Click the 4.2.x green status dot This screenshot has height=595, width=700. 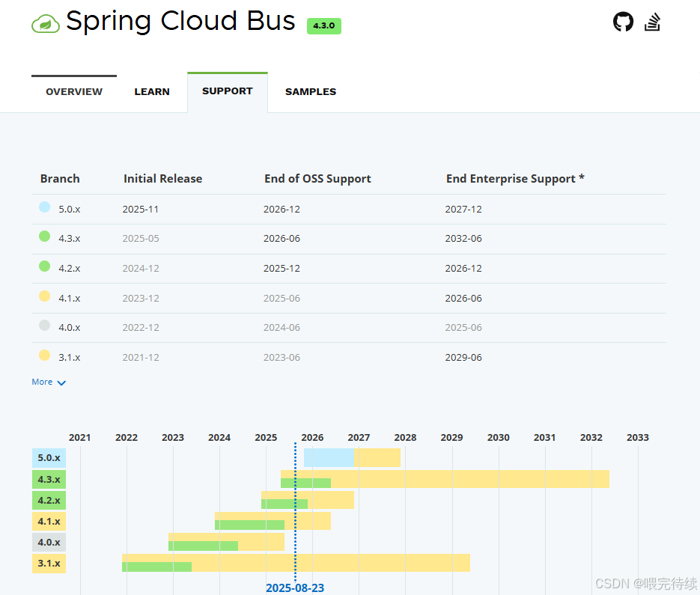pos(45,266)
